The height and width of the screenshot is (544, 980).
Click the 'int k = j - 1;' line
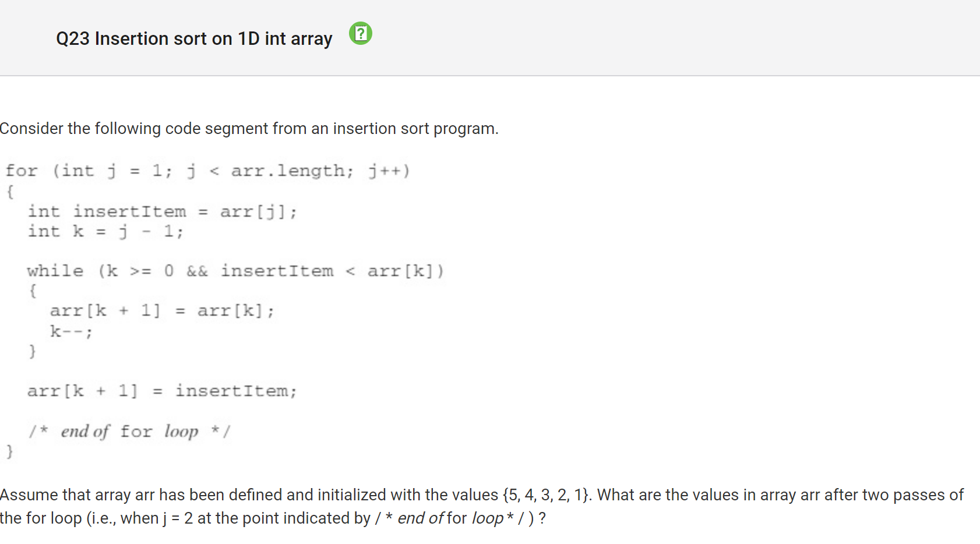tap(105, 231)
